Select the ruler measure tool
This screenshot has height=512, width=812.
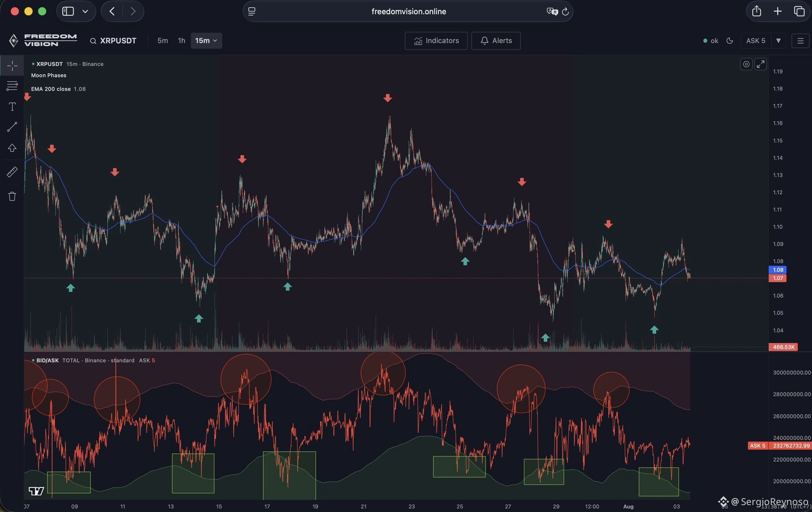pos(12,172)
